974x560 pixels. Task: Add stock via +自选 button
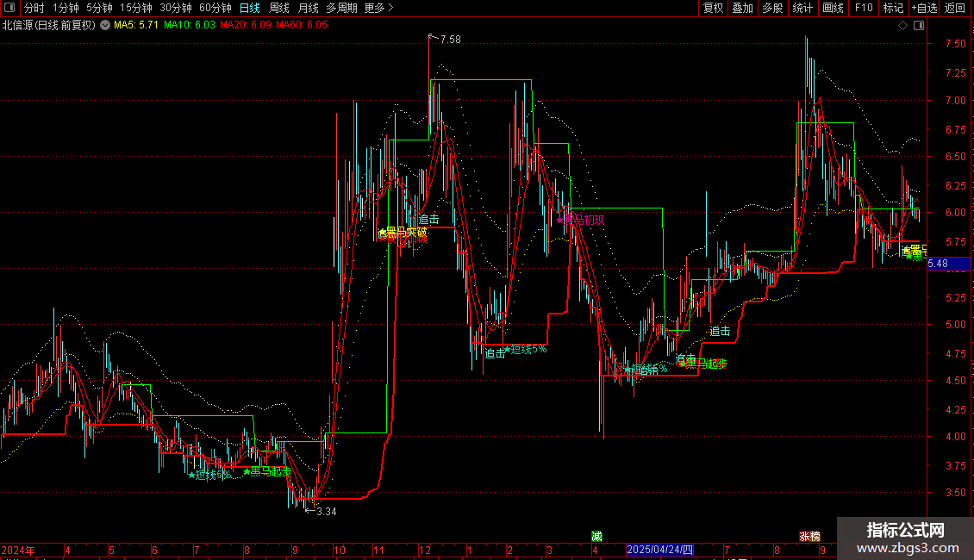[x=924, y=8]
